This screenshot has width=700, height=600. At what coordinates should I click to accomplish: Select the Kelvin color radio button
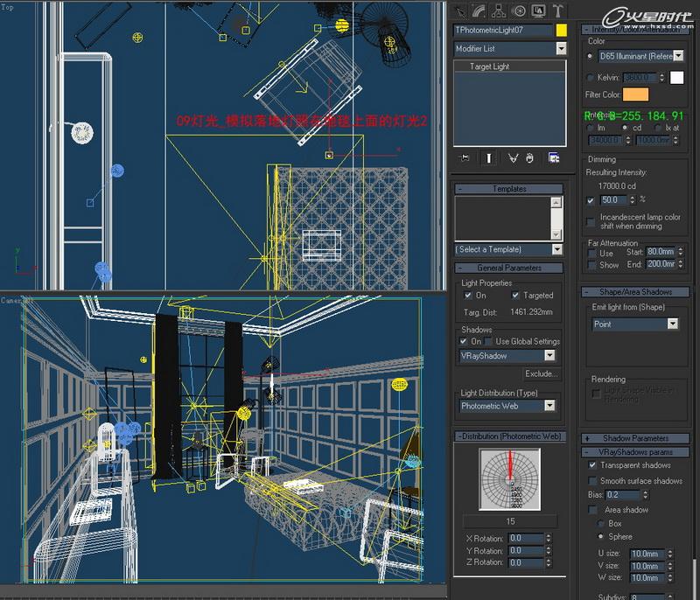tap(590, 78)
